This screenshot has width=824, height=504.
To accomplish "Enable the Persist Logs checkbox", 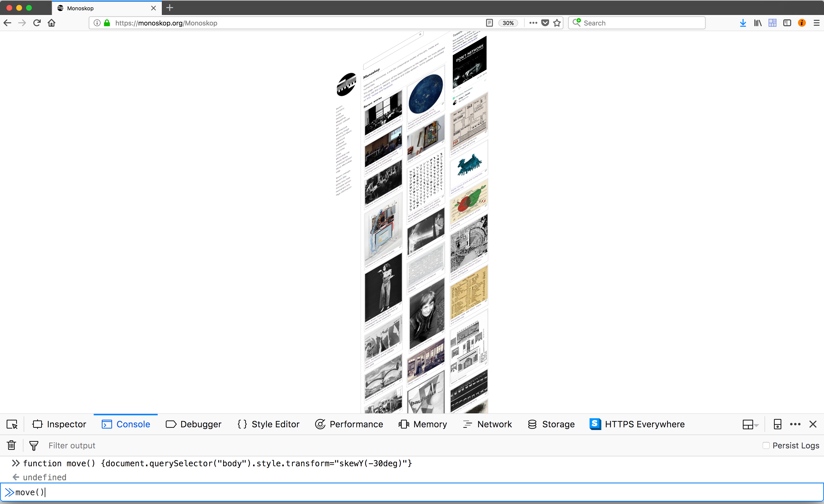I will pyautogui.click(x=766, y=445).
